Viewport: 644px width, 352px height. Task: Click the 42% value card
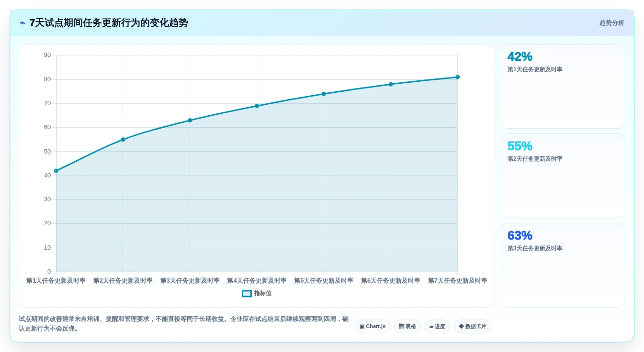[563, 87]
